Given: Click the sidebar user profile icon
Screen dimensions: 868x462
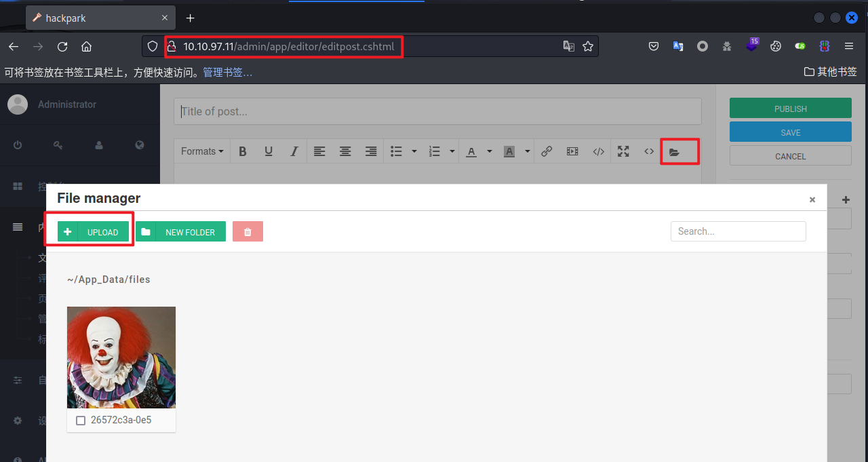Looking at the screenshot, I should 99,145.
